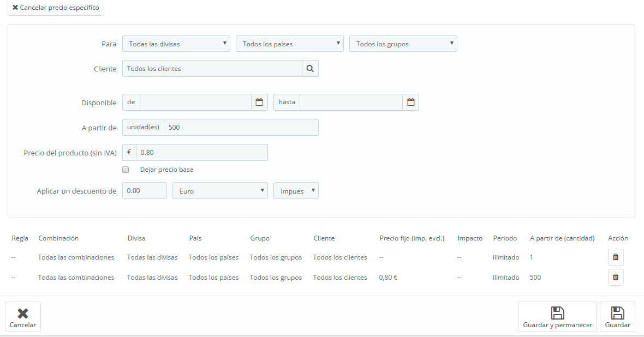644x337 pixels.
Task: Open the Impuestos tax dropdown
Action: coord(296,191)
